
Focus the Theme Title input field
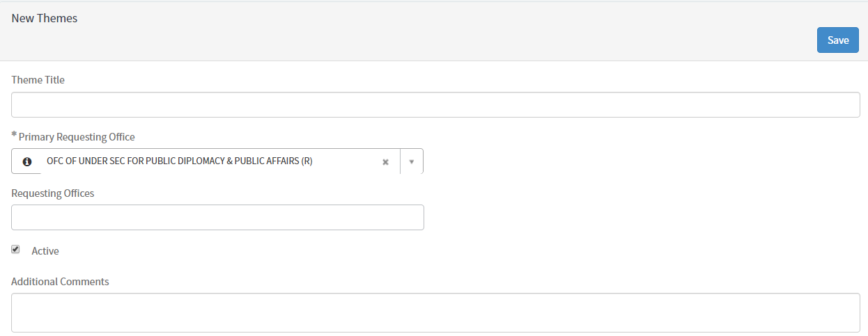point(435,105)
